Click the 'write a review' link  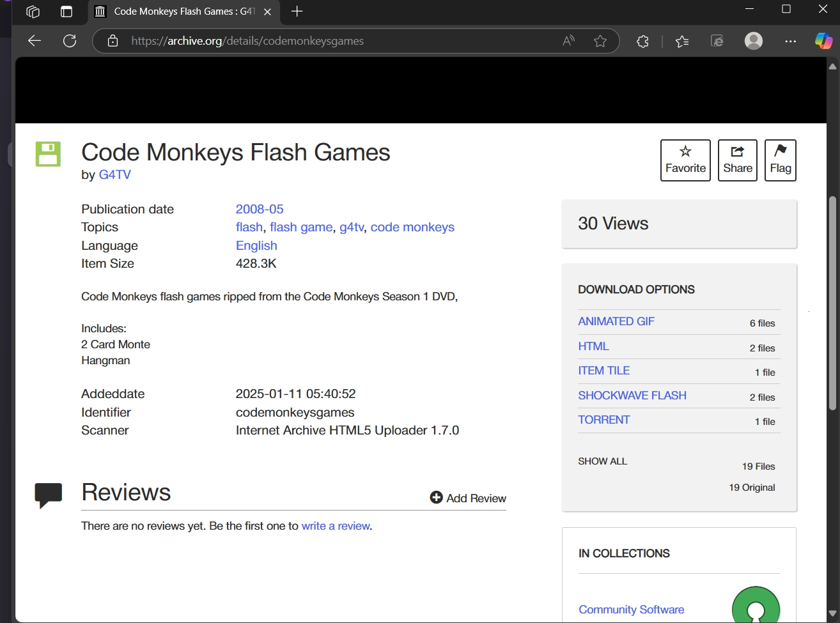(336, 526)
